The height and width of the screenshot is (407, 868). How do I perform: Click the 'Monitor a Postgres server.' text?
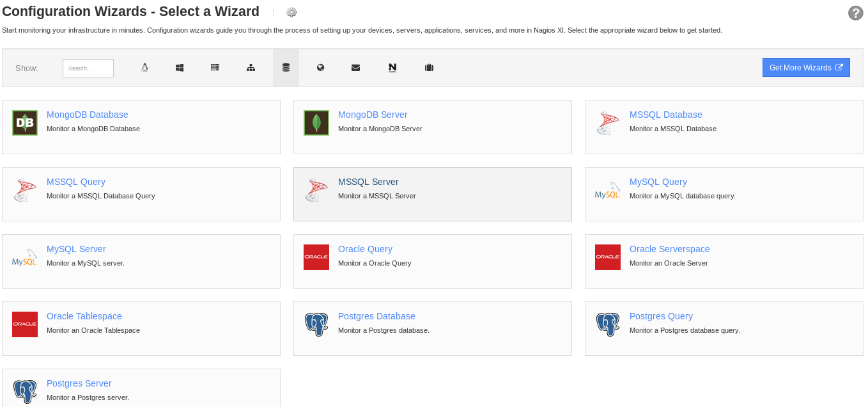[88, 397]
